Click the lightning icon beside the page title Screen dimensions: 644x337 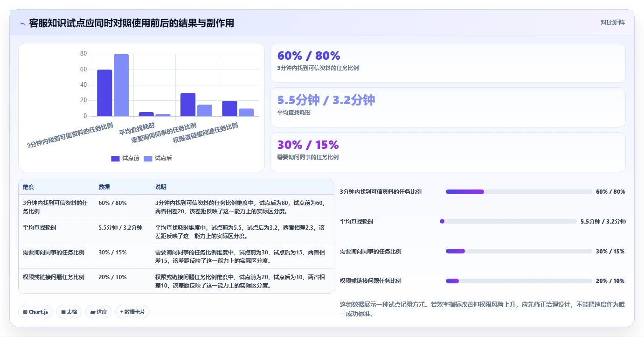pos(22,23)
